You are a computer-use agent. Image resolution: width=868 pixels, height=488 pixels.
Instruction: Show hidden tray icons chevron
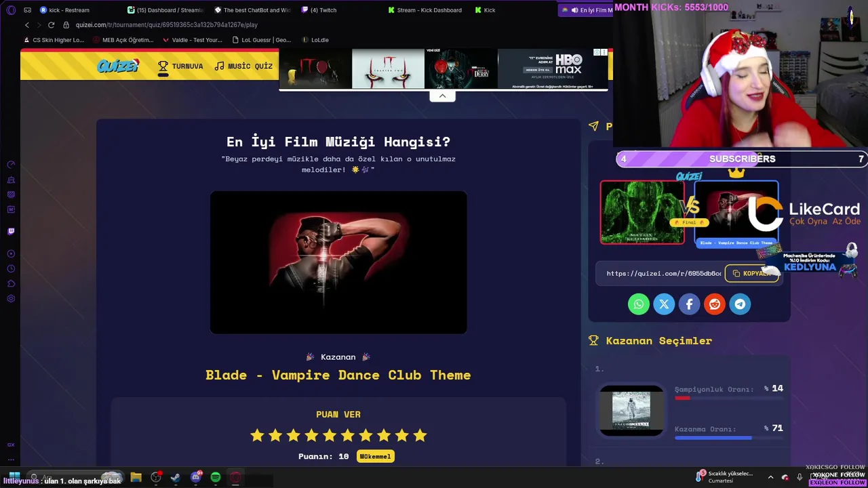(770, 477)
